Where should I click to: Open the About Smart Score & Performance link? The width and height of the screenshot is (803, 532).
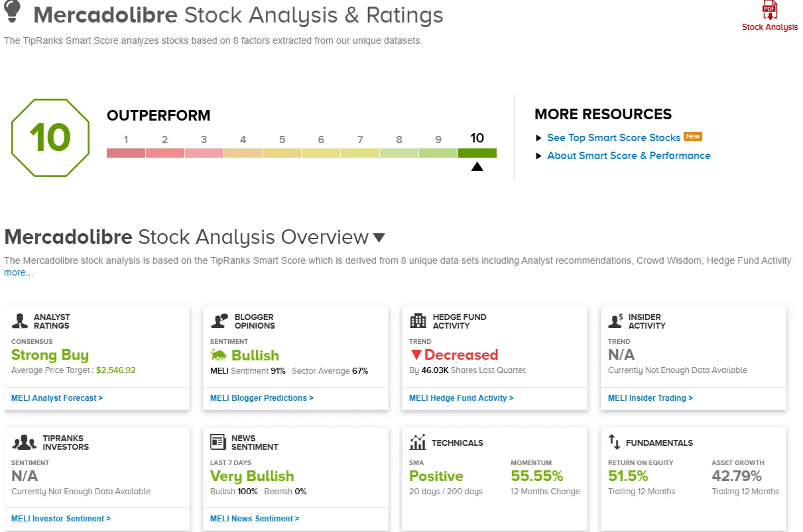pyautogui.click(x=628, y=156)
